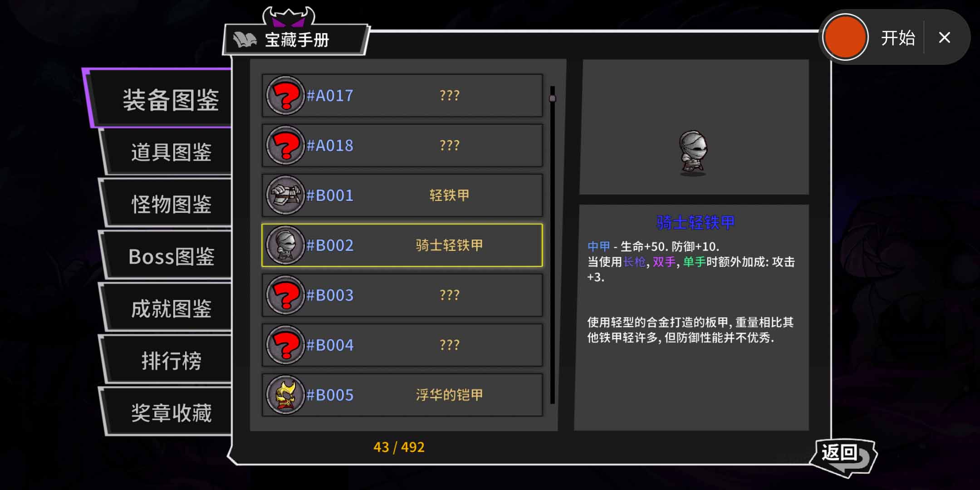Screen dimensions: 980x490
Task: Select the light iron armor icon #B001
Action: click(x=285, y=195)
